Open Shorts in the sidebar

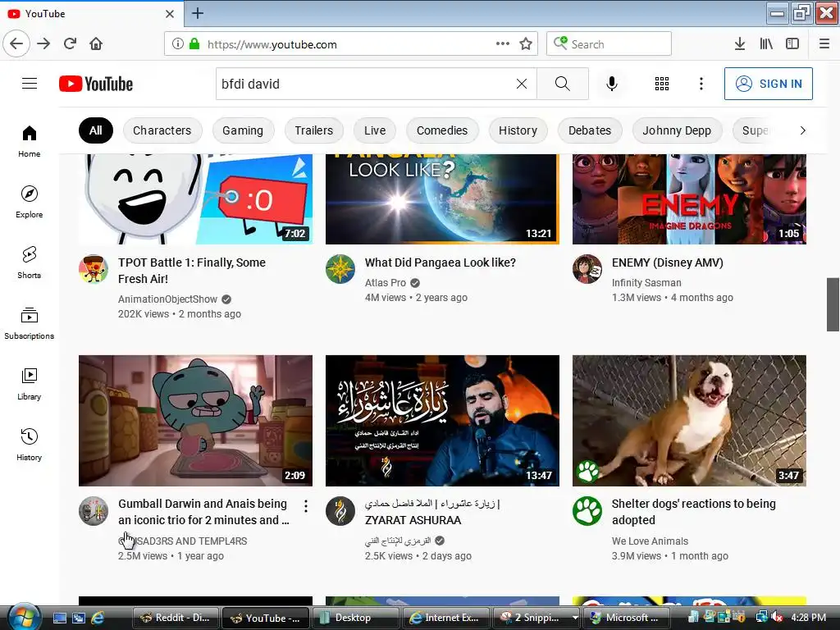pyautogui.click(x=30, y=262)
